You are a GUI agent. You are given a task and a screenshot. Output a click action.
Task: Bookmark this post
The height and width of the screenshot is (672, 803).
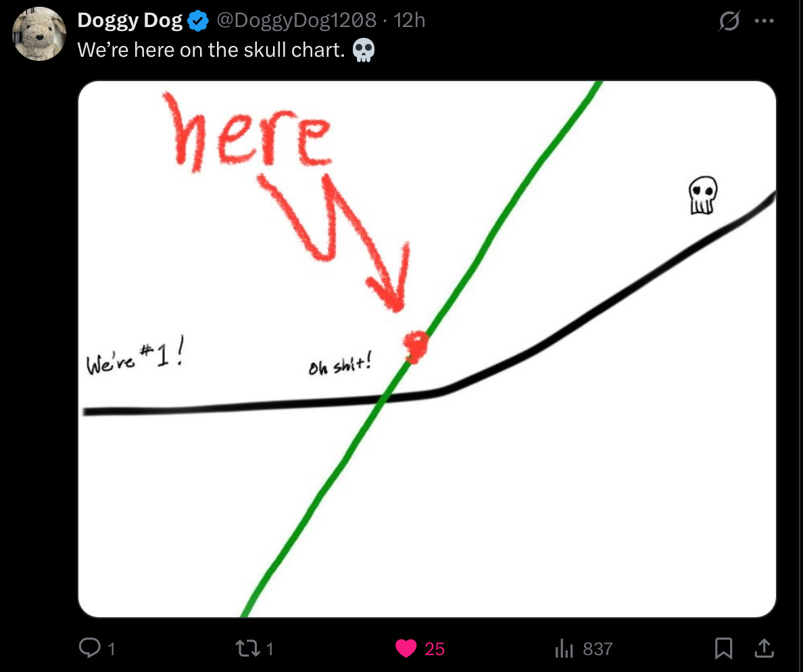(723, 648)
